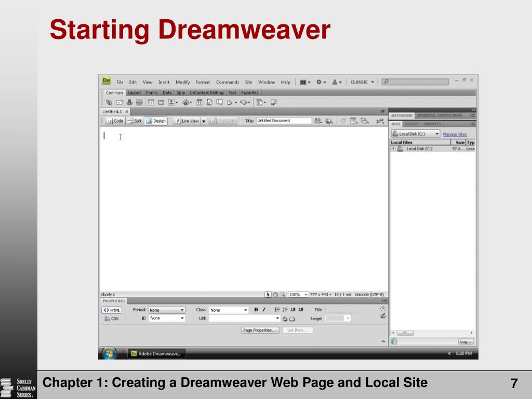This screenshot has height=399, width=532.
Task: Apply Italic in Properties panel
Action: 263,310
